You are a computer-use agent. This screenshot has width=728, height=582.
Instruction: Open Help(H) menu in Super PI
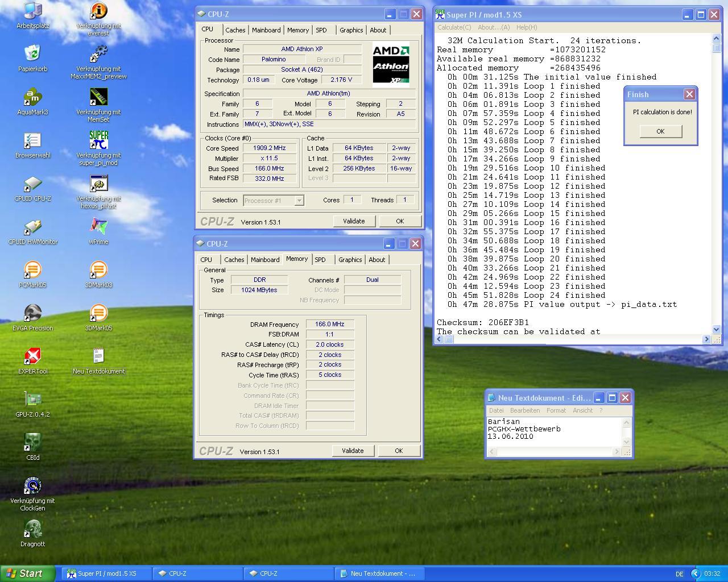tap(527, 27)
